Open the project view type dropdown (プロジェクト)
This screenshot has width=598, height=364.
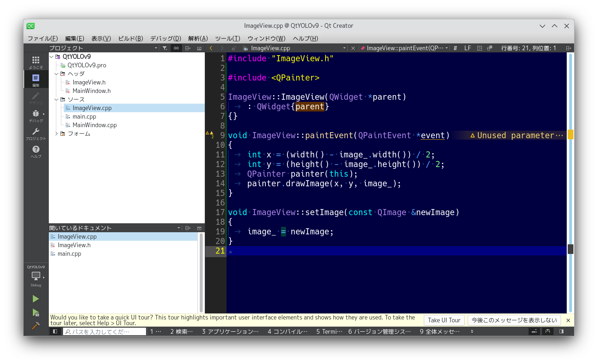[x=103, y=48]
